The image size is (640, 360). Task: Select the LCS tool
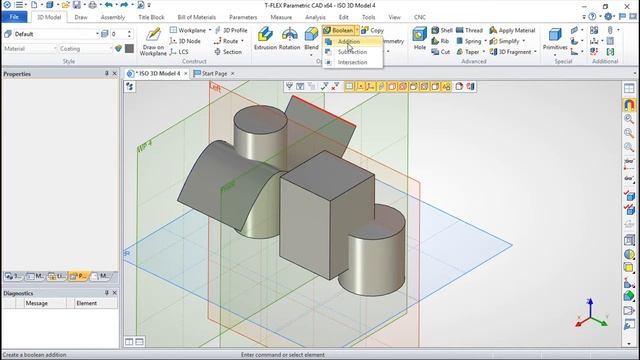coord(179,52)
